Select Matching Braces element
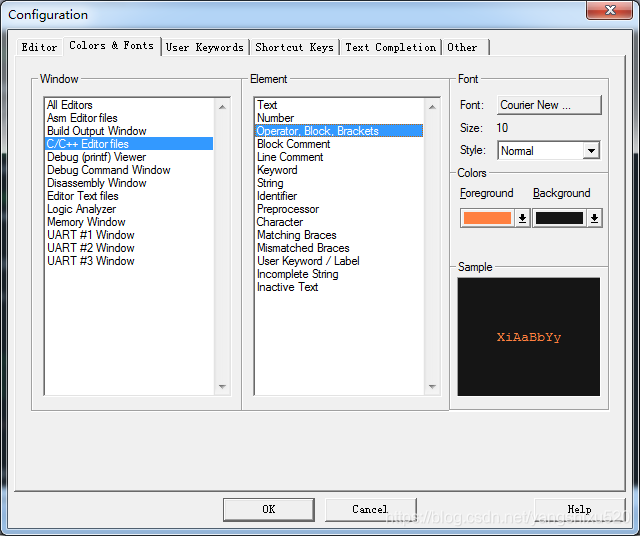The height and width of the screenshot is (536, 640). 339,235
